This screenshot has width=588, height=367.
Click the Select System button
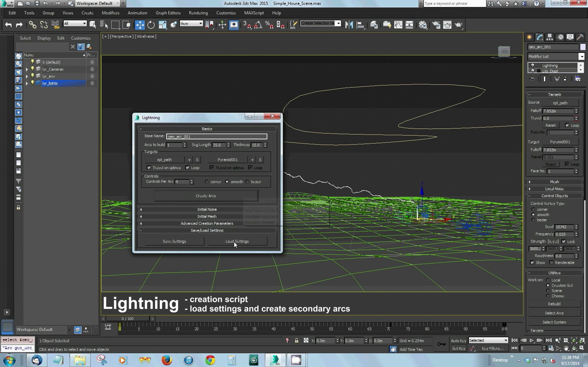[x=554, y=322]
